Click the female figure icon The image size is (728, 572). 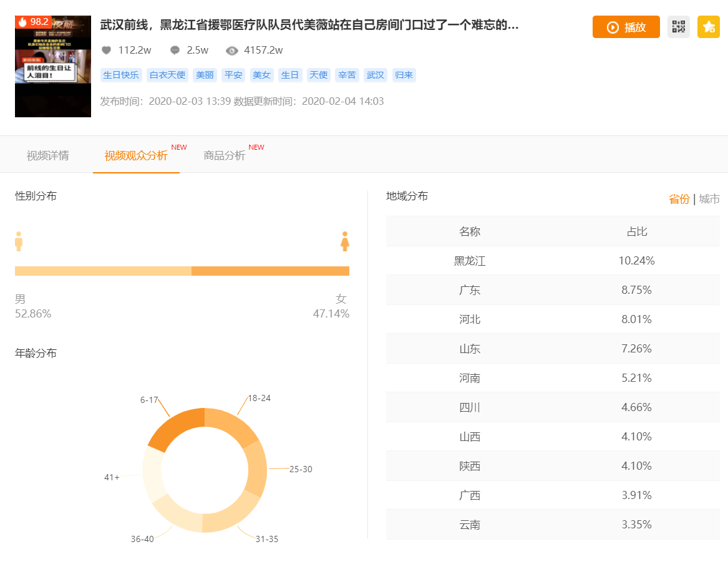344,241
